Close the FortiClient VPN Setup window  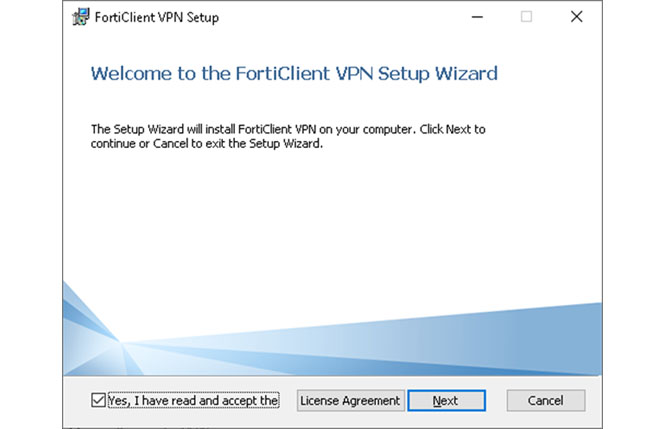[x=576, y=17]
